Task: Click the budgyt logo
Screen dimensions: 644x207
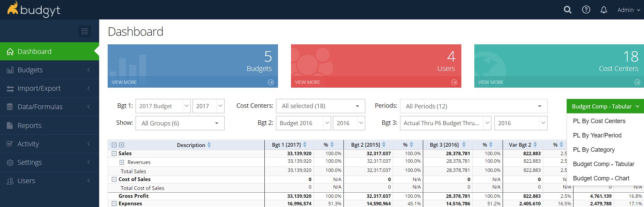Action: 34,10
